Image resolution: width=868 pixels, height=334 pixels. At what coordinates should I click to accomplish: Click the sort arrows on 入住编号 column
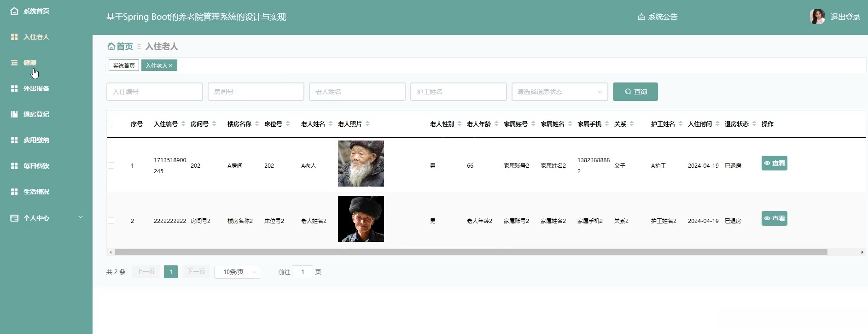183,124
